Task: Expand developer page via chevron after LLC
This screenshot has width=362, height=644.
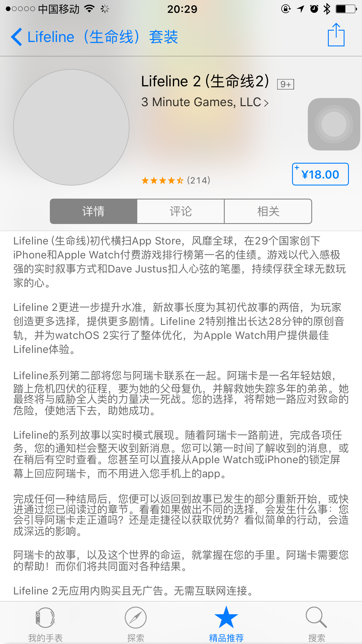Action: coord(266,103)
